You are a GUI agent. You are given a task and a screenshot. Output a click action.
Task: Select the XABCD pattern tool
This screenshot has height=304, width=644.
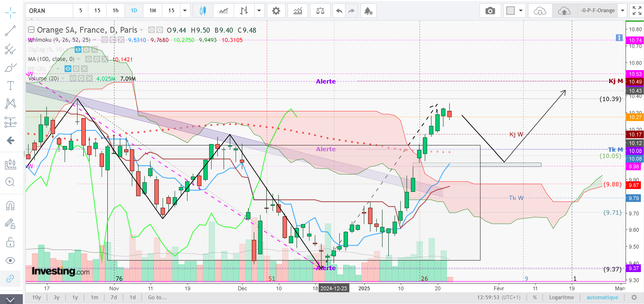pyautogui.click(x=10, y=104)
